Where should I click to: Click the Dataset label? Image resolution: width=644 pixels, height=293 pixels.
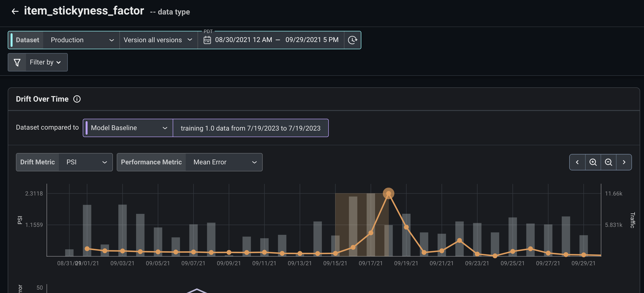(27, 40)
